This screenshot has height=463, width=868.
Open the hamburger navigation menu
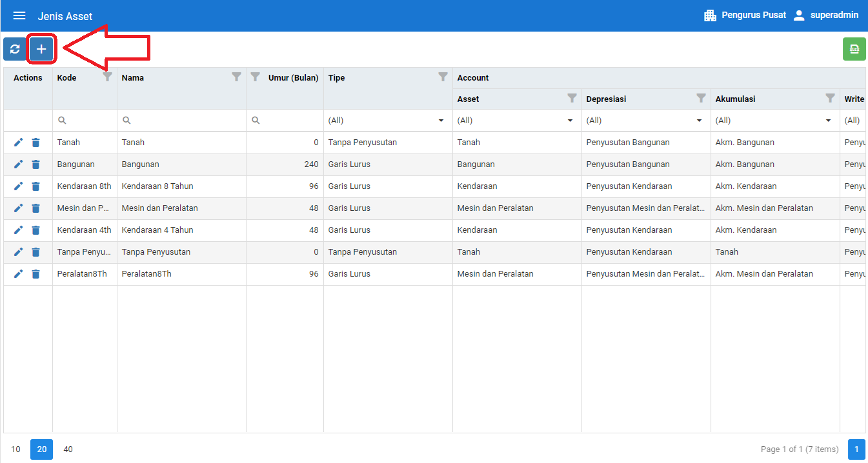pos(19,15)
